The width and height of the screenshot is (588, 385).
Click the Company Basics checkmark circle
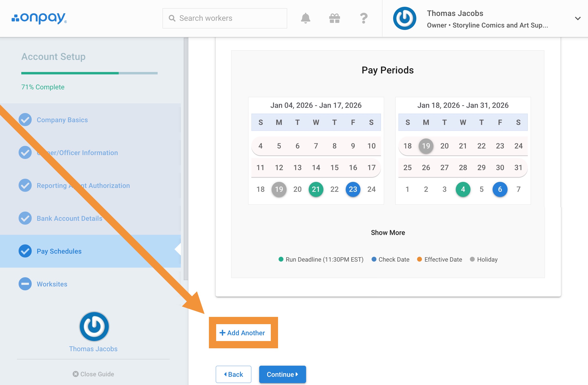pos(25,120)
